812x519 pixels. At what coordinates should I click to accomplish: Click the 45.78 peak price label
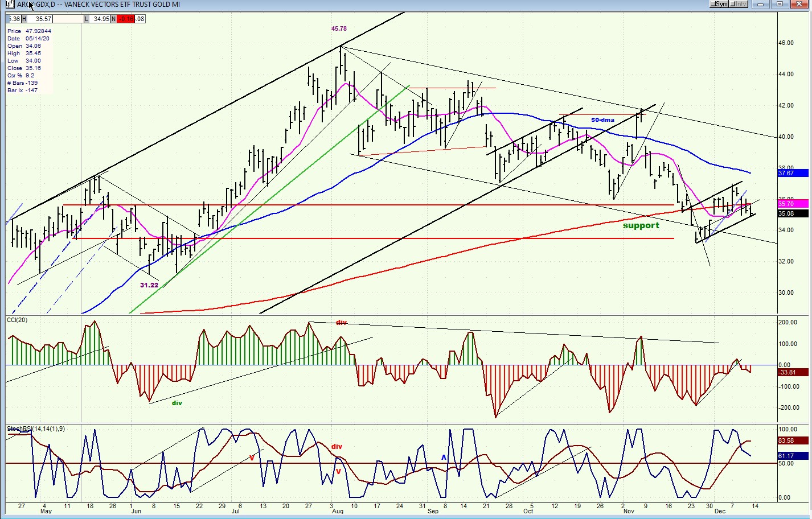click(x=339, y=28)
